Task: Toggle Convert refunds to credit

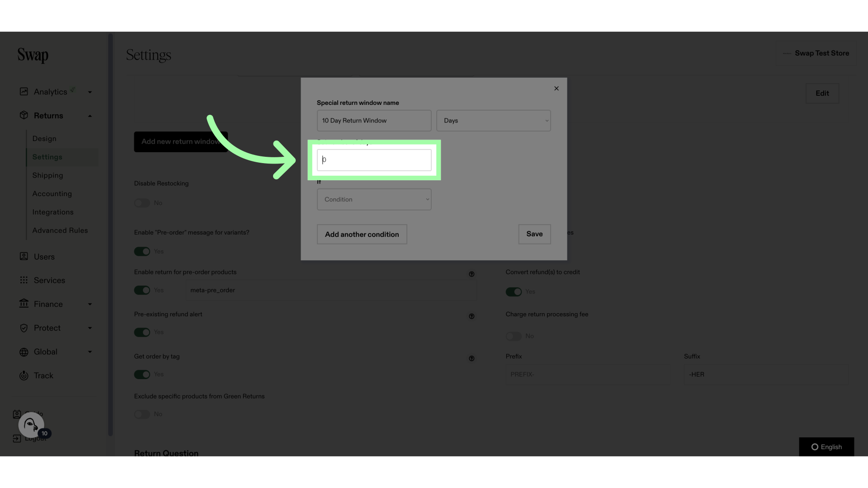Action: tap(513, 292)
